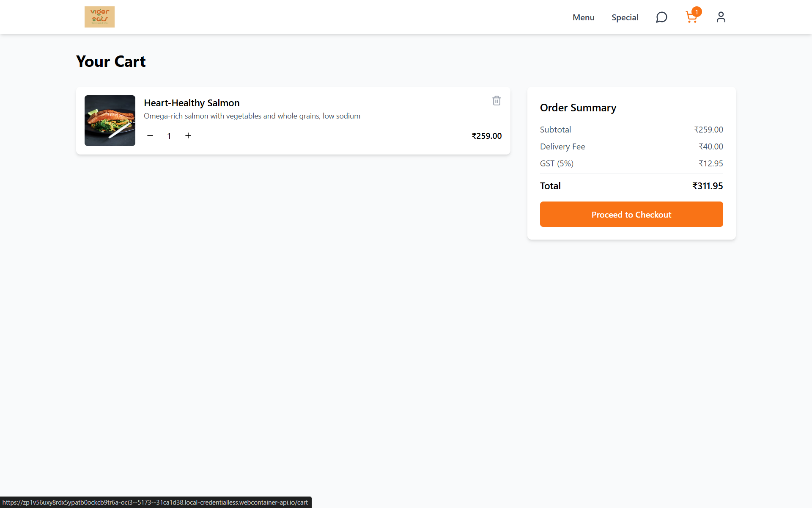Click the Order Summary heading
This screenshot has height=508, width=812.
(x=578, y=108)
